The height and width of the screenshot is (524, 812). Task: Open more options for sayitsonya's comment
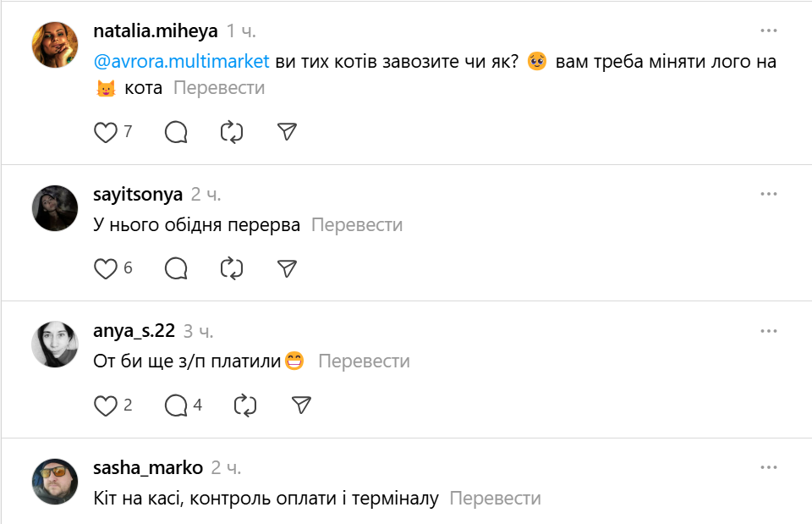tap(768, 194)
